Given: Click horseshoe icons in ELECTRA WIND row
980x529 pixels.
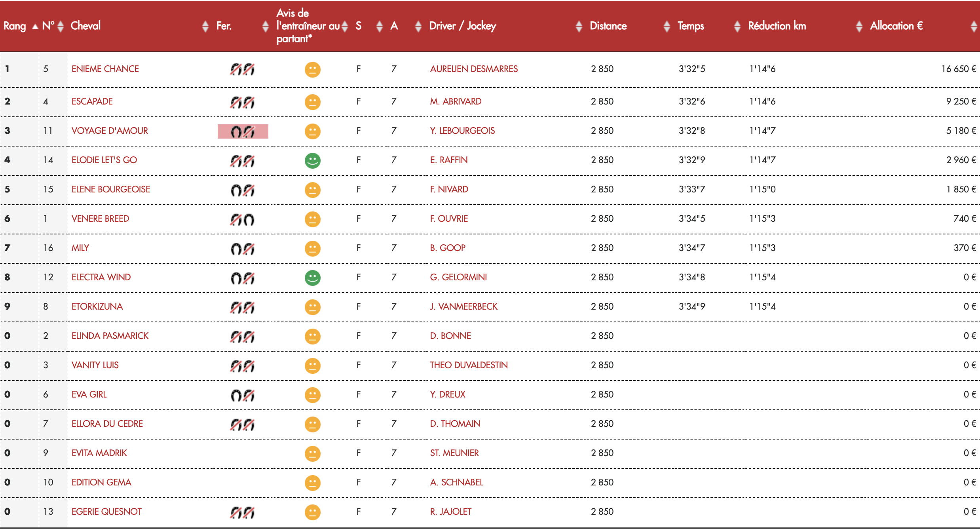Looking at the screenshot, I should pyautogui.click(x=243, y=278).
